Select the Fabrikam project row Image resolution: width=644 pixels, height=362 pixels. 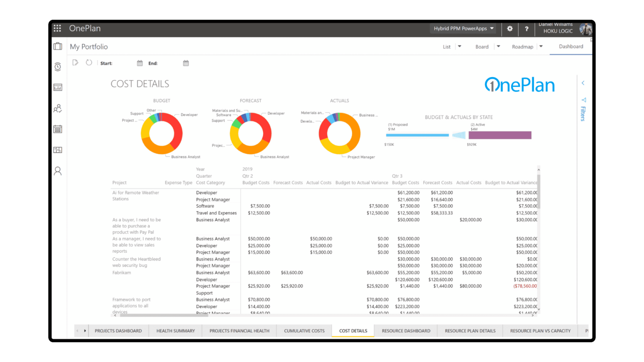(122, 273)
